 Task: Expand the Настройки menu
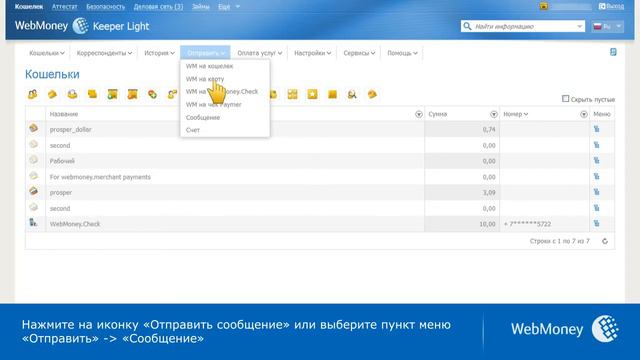(x=313, y=53)
